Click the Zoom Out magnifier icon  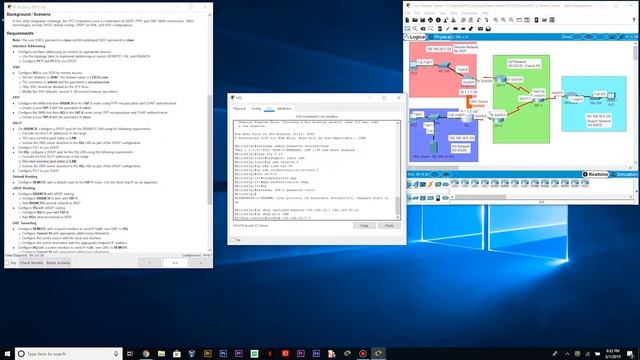511,20
